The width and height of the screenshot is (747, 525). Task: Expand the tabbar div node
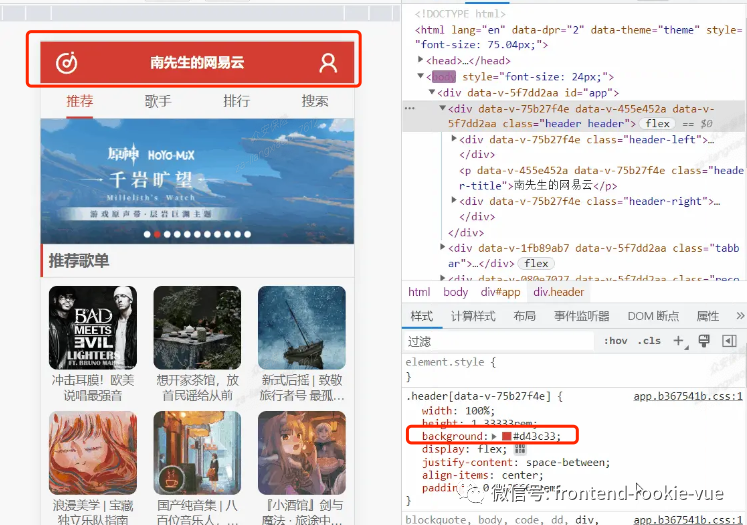point(443,247)
